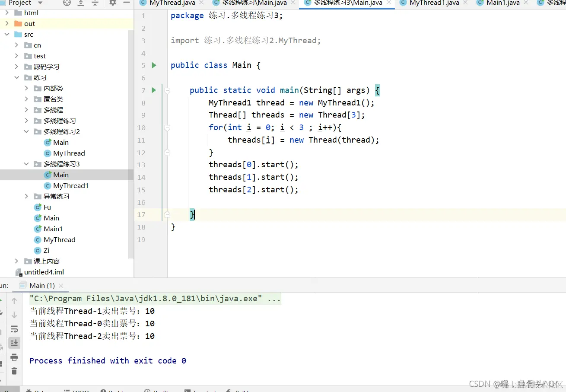Open Main class under 多线程练习2
The height and width of the screenshot is (392, 566).
pos(61,142)
